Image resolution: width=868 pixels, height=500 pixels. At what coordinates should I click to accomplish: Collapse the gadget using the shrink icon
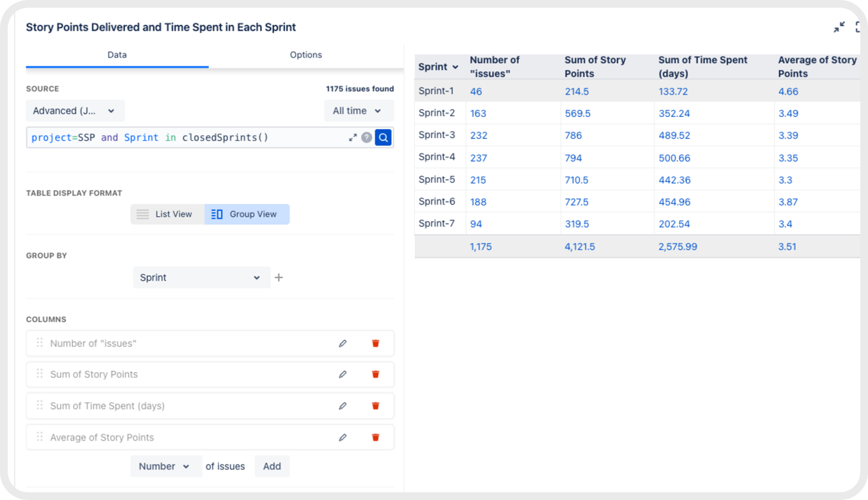(839, 27)
